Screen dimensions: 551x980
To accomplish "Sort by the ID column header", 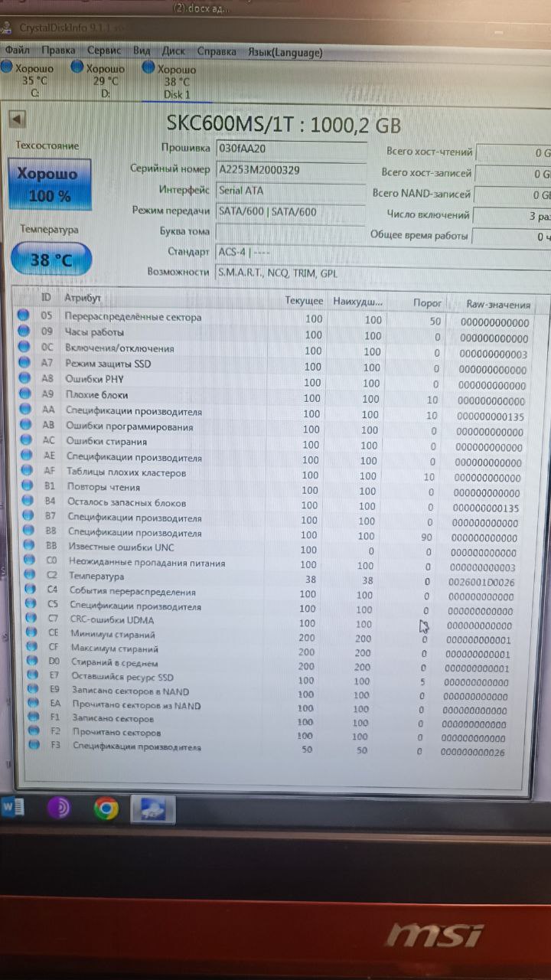I will click(x=47, y=297).
